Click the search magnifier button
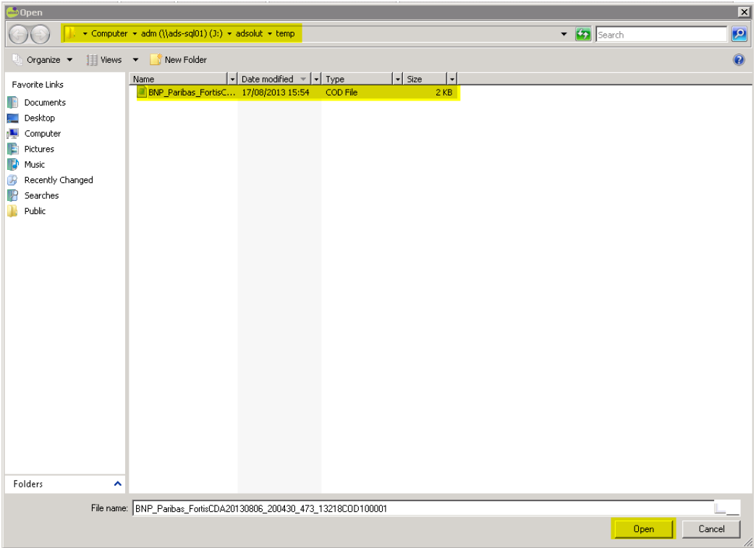756x548 pixels. click(739, 34)
